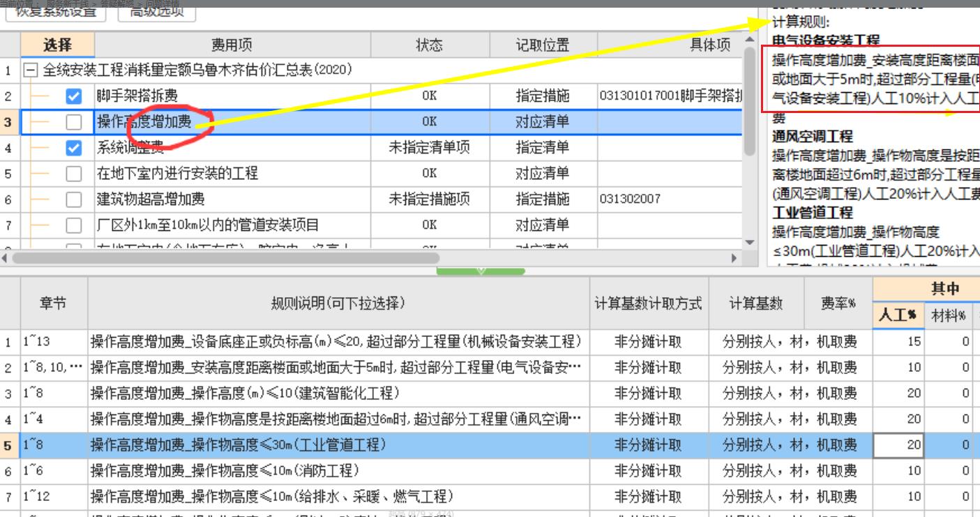This screenshot has width=980, height=517.
Task: Select the 非分摊计取 cell in 消防工程 row
Action: 649,471
